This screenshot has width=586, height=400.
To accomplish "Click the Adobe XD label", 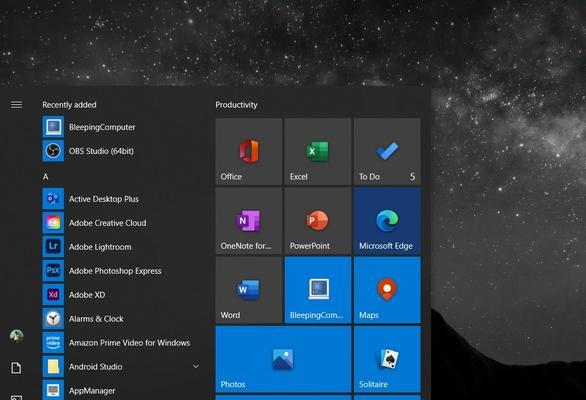I will click(87, 295).
